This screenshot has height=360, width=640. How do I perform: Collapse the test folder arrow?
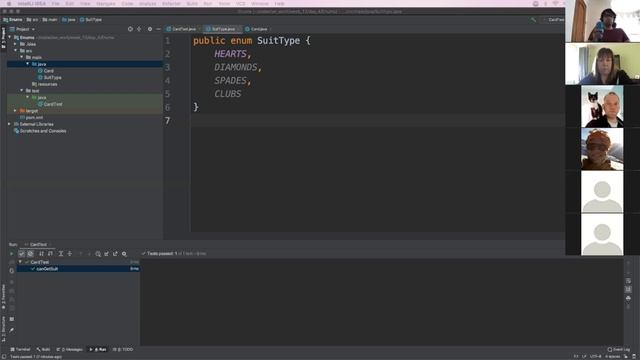22,91
